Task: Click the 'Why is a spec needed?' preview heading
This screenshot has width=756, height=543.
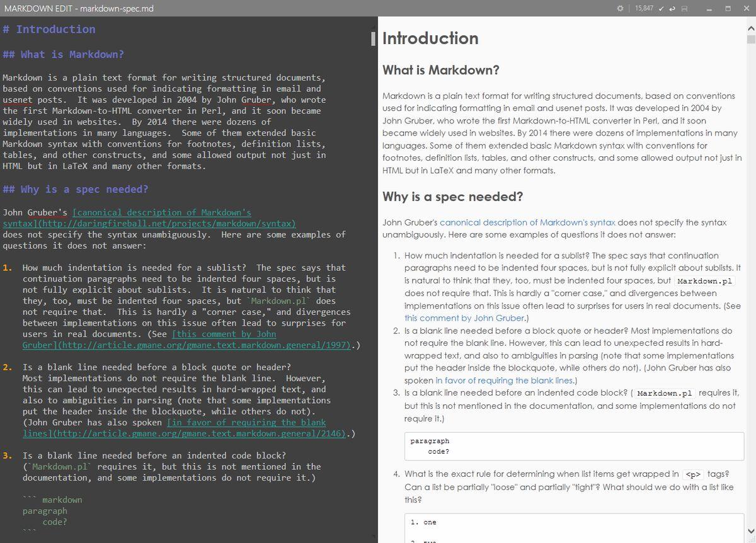Action: pos(452,197)
